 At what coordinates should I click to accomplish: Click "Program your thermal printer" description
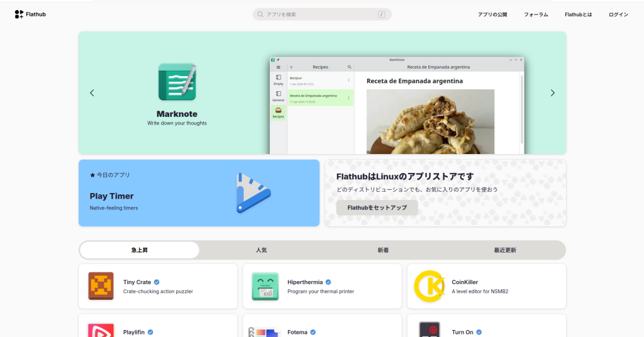click(x=321, y=292)
